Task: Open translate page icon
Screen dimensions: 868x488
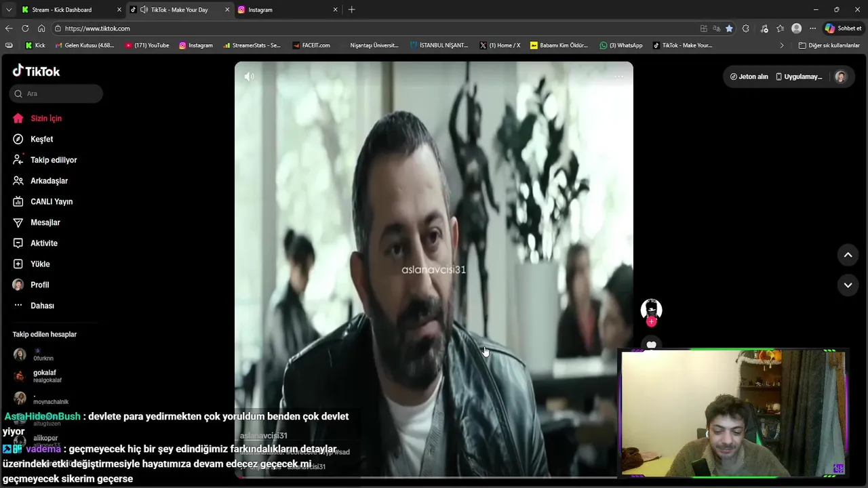Action: 716,28
